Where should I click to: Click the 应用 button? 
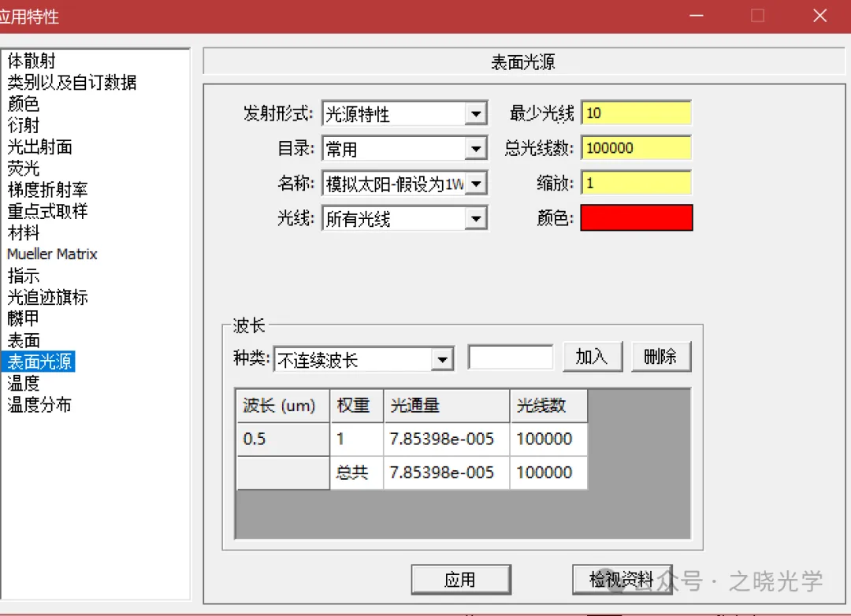[x=460, y=581]
